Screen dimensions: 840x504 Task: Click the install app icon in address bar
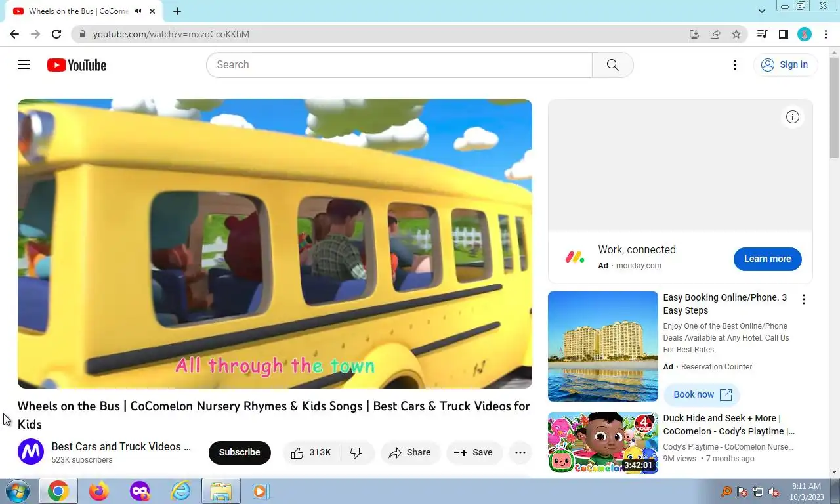[x=694, y=34]
